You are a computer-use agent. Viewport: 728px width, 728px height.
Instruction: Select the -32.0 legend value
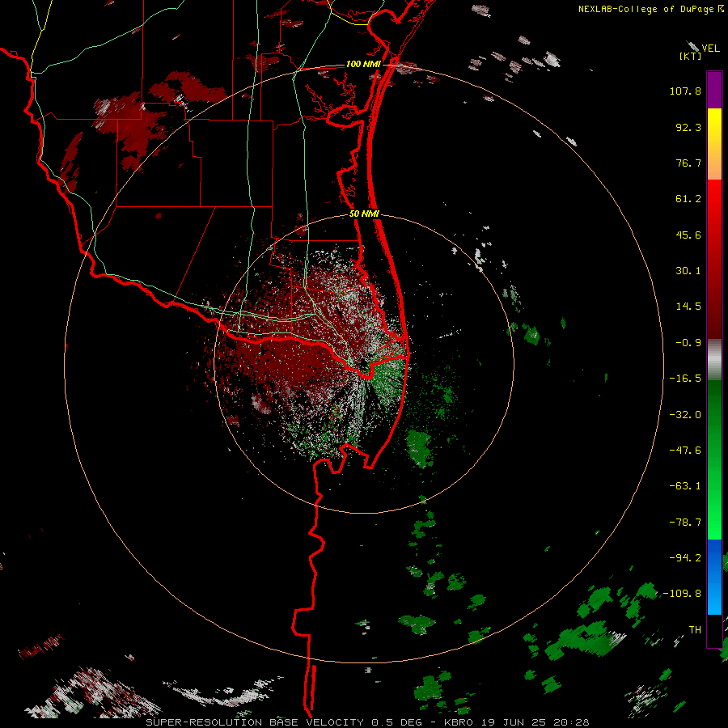(685, 415)
